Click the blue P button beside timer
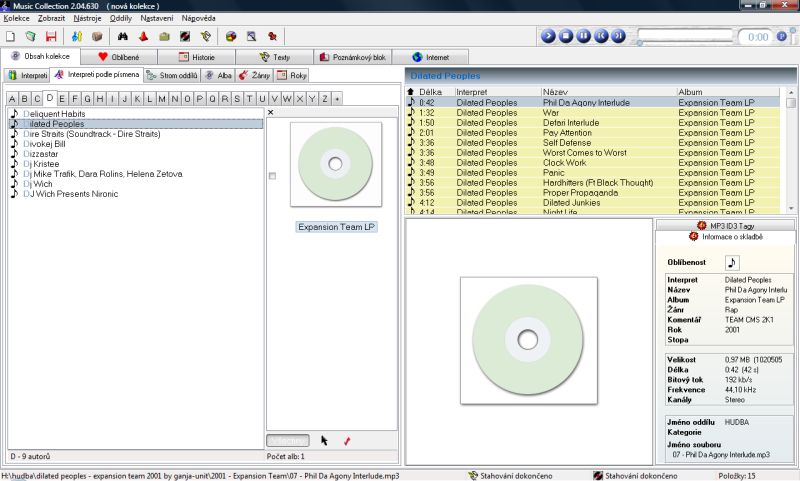The width and height of the screenshot is (800, 481). coord(782,37)
